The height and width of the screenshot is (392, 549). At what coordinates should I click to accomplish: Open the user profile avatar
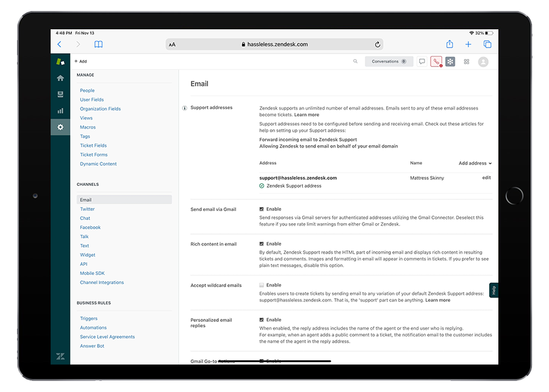[x=483, y=62]
